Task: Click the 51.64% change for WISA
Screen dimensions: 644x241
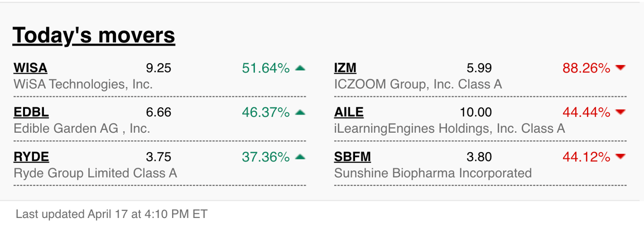Action: [266, 68]
